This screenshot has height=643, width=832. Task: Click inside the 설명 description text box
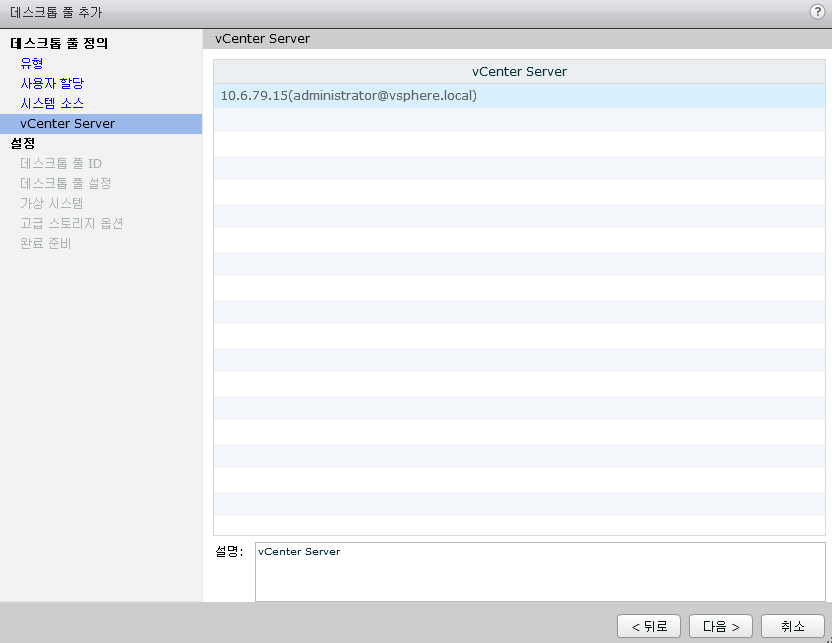point(540,572)
